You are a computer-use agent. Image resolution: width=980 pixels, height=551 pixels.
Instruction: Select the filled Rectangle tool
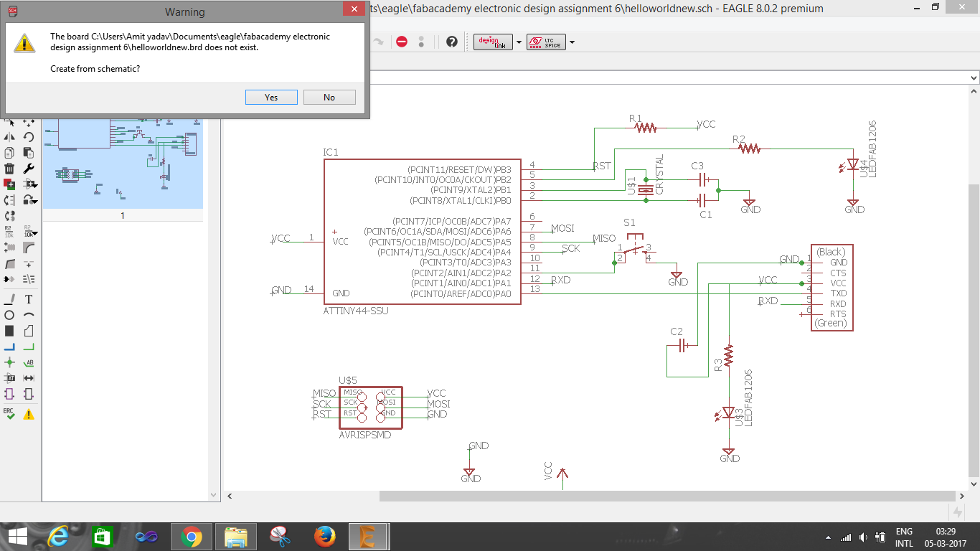tap(9, 331)
